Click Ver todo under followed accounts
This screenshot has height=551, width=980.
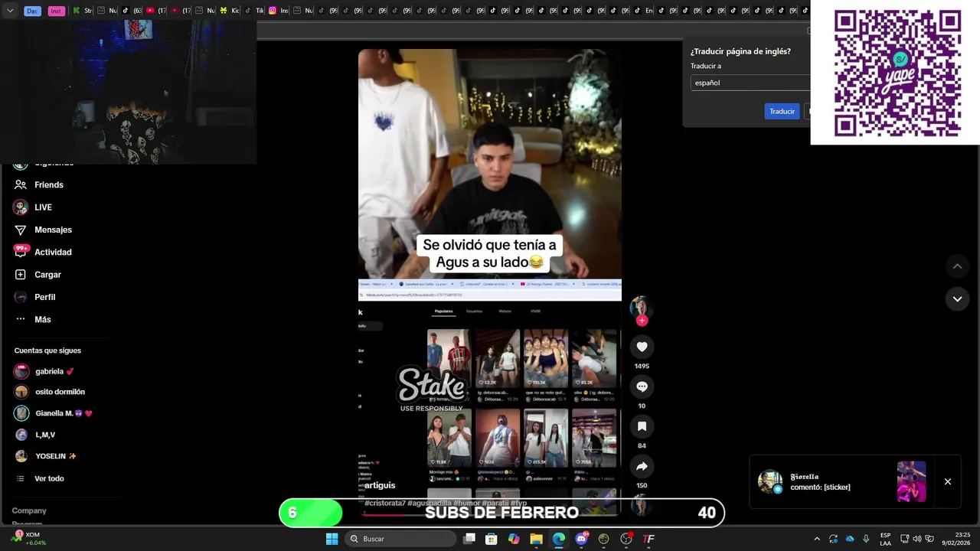40,478
